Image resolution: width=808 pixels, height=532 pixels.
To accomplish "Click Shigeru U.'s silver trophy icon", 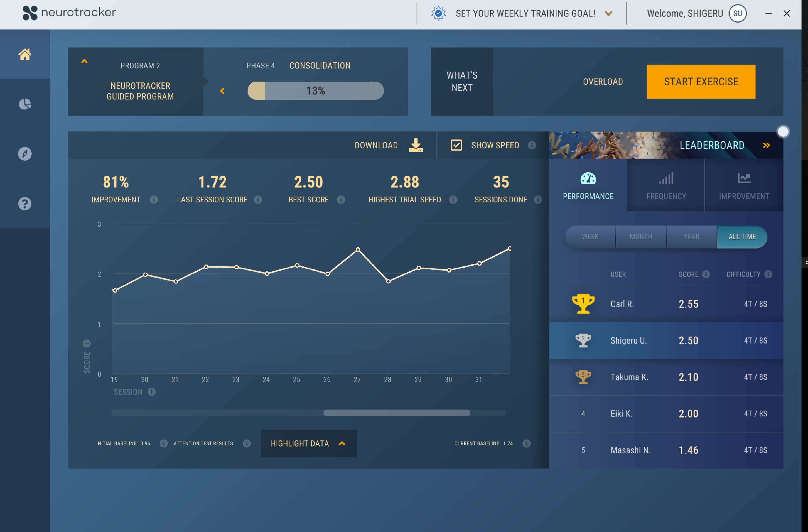I will coord(583,340).
